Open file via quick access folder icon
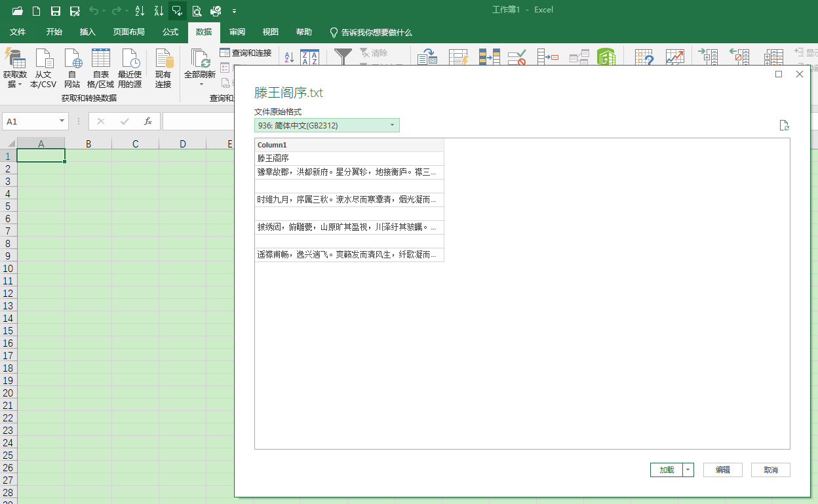The height and width of the screenshot is (504, 818). click(18, 10)
